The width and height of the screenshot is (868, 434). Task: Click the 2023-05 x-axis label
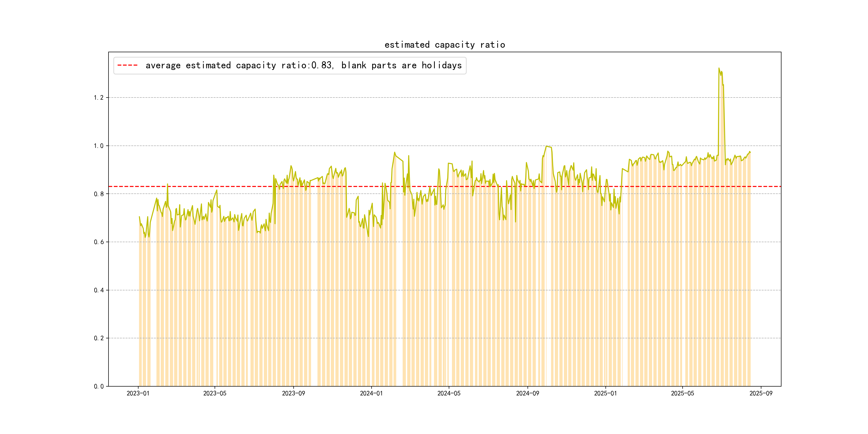[215, 393]
